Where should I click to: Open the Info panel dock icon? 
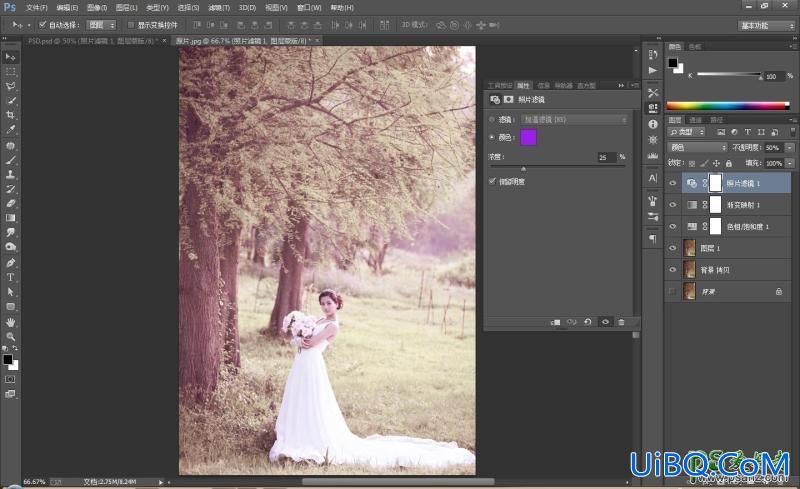tap(653, 124)
